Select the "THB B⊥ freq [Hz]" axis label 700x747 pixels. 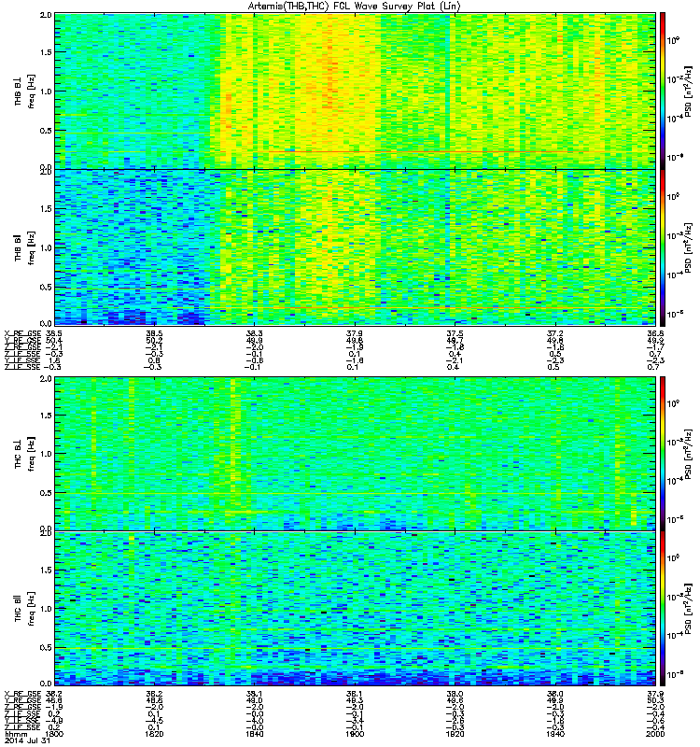(24, 91)
